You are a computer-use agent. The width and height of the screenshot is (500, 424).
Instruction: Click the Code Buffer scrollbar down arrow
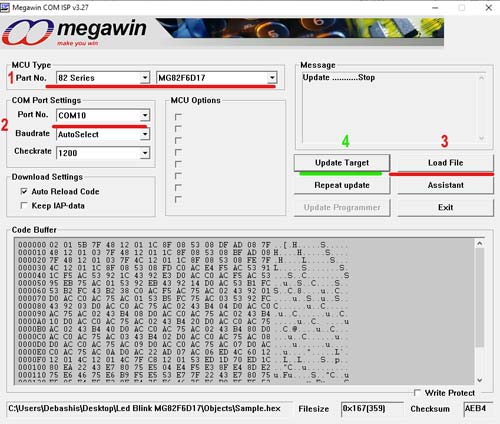click(479, 380)
